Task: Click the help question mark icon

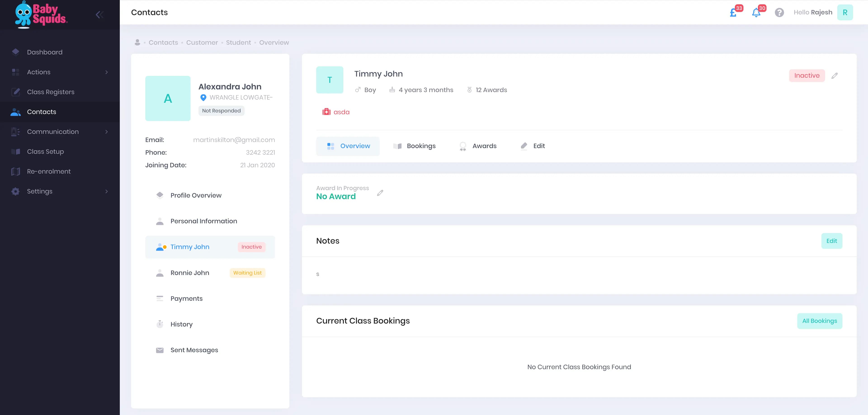Action: (x=779, y=12)
